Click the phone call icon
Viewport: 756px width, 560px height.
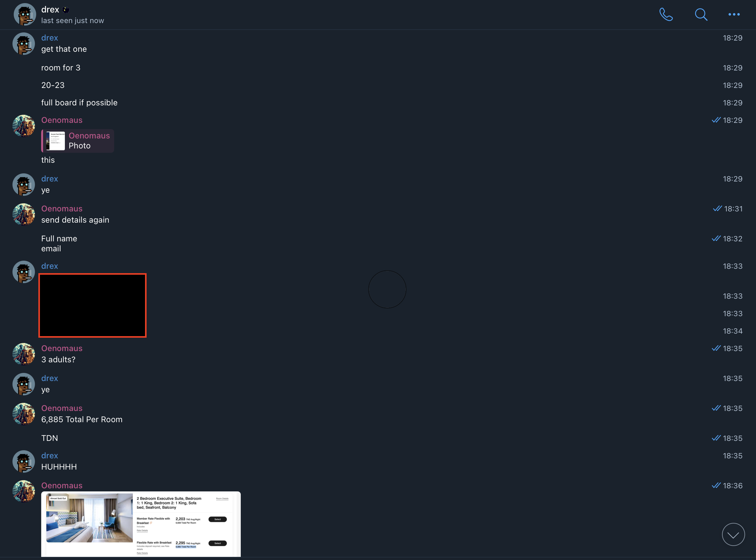(x=666, y=14)
